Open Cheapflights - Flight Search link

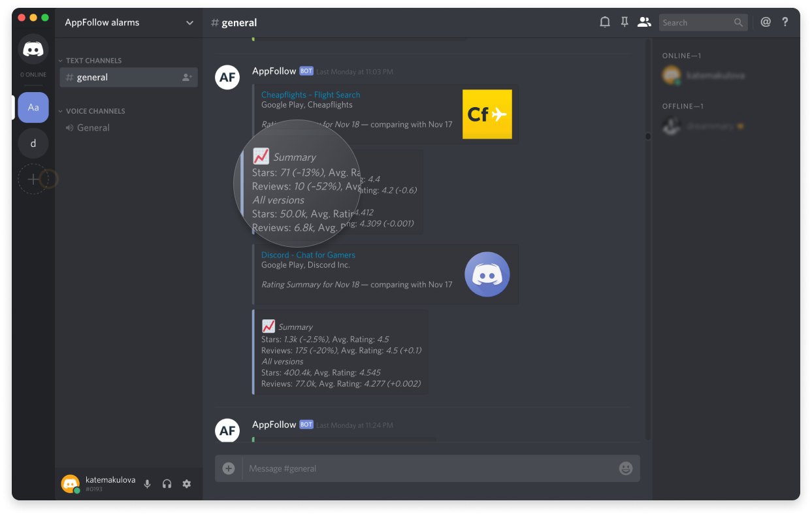(x=310, y=95)
